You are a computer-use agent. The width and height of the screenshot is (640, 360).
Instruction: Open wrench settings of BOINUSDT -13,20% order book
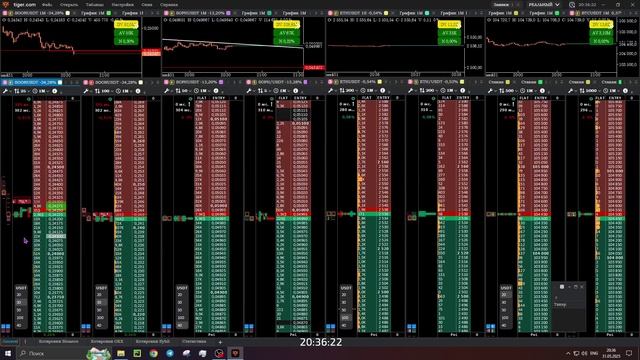167,91
